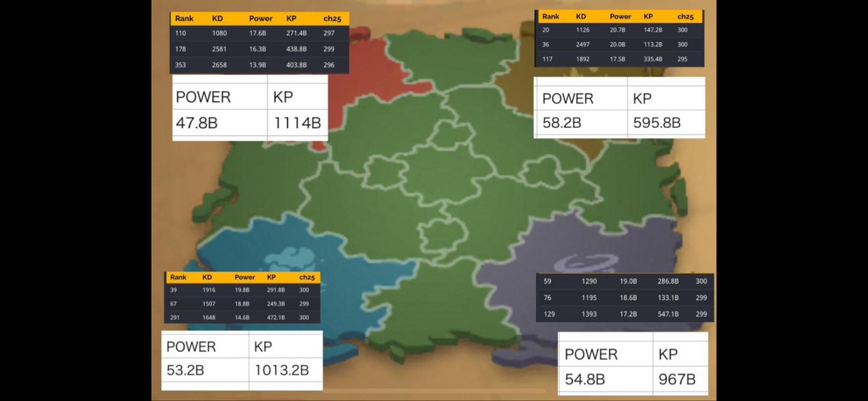Click power value 19.0B

point(628,281)
